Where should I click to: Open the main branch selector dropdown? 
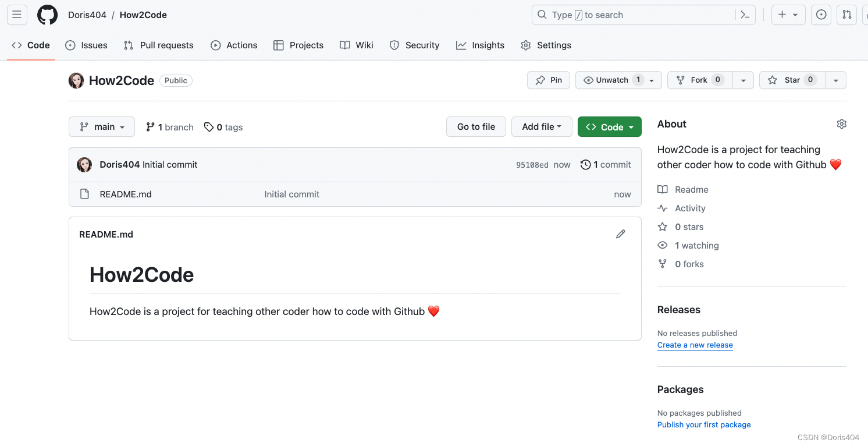[102, 127]
